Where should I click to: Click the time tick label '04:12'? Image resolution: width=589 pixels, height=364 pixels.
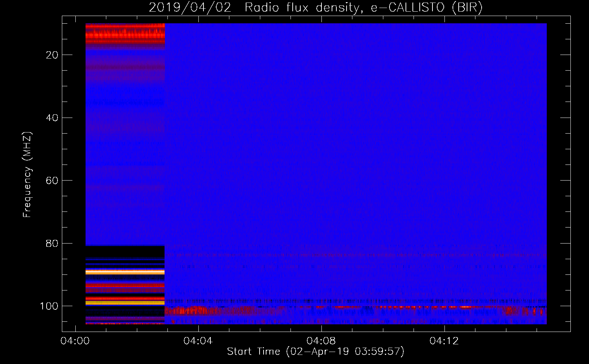pos(444,341)
